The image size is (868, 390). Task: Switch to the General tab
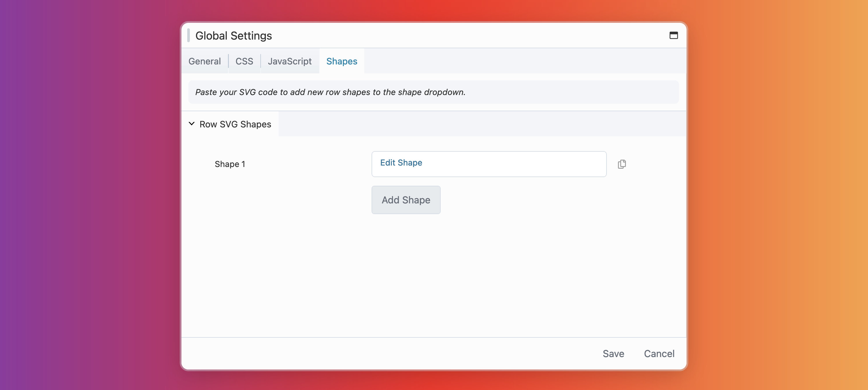205,61
